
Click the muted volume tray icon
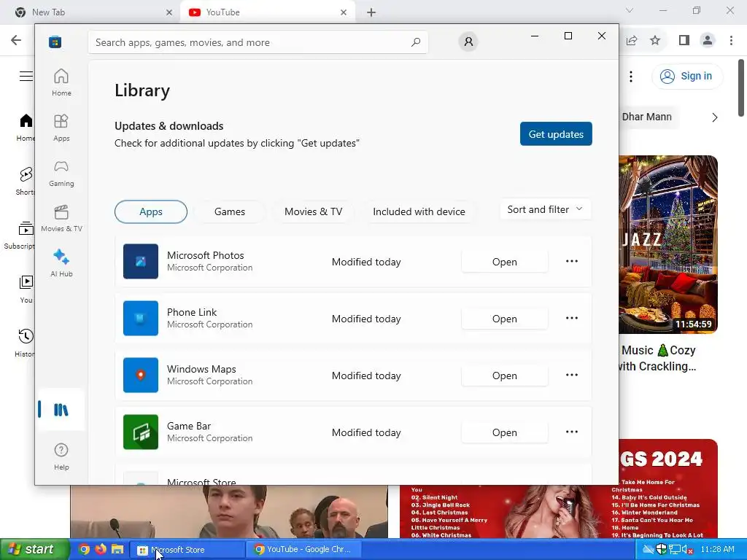pos(687,550)
